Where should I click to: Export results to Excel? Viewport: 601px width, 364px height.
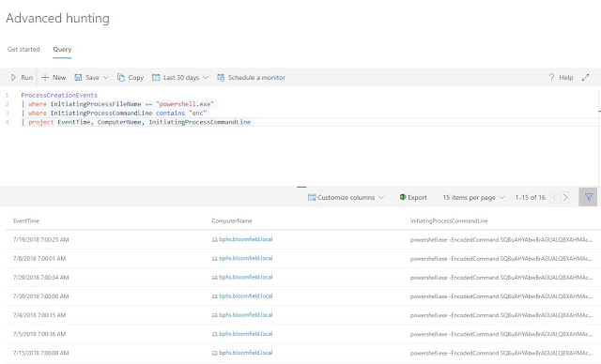point(413,198)
